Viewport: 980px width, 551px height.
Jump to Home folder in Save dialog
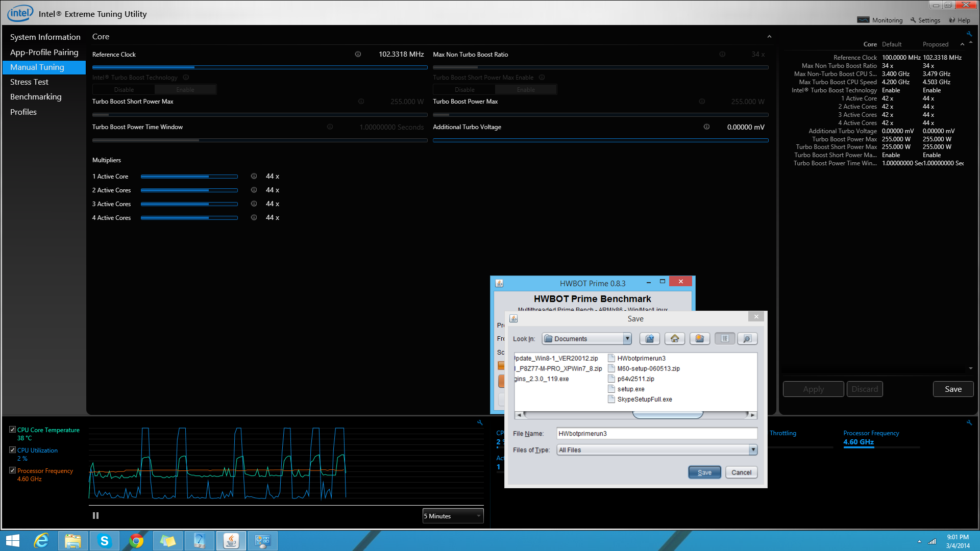[675, 339]
